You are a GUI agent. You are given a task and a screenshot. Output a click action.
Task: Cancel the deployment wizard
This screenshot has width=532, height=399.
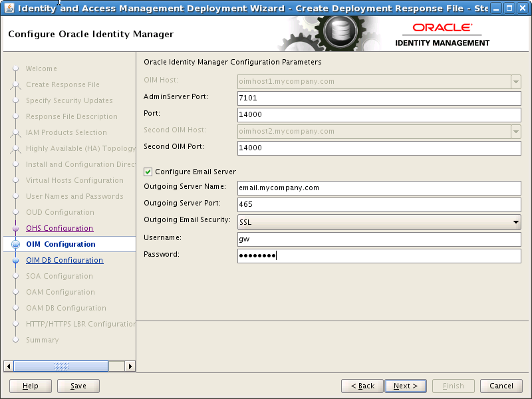point(501,386)
